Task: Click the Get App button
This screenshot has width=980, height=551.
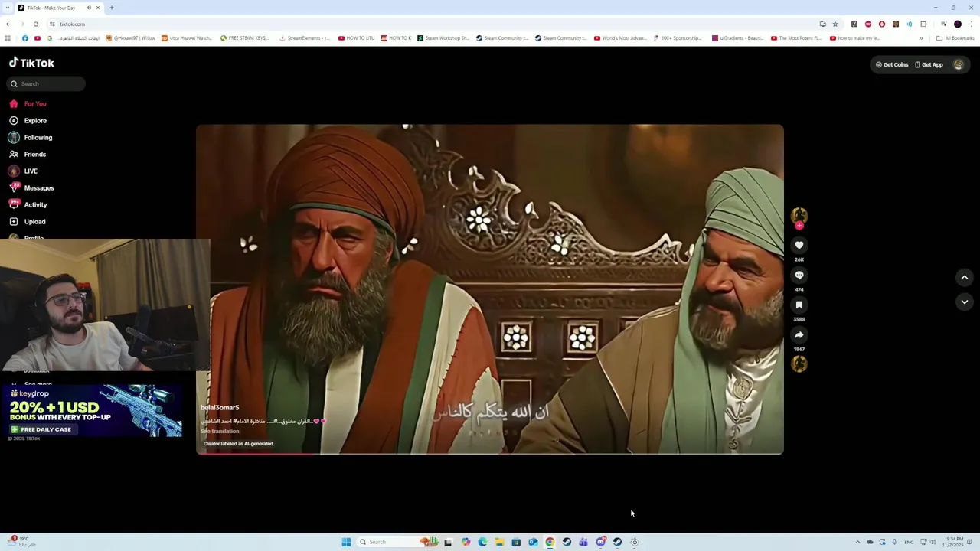Action: coord(929,64)
